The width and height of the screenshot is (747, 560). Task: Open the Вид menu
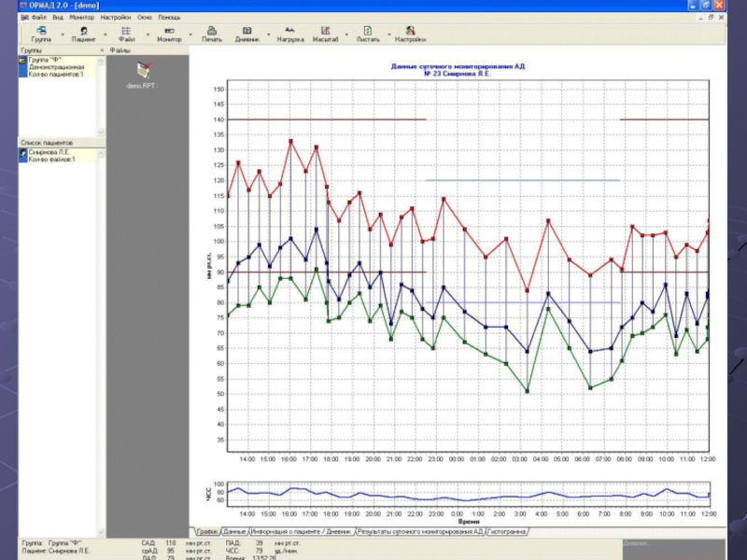tap(58, 18)
